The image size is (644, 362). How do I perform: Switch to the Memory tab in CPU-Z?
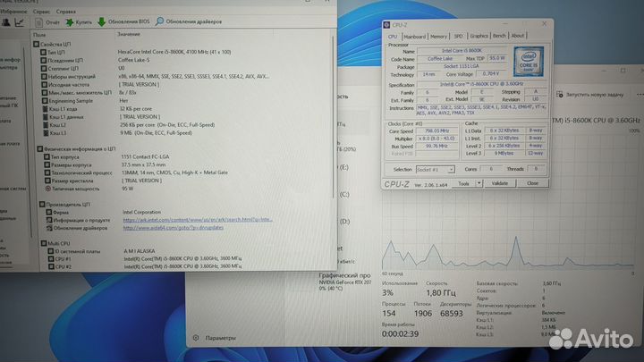click(438, 37)
